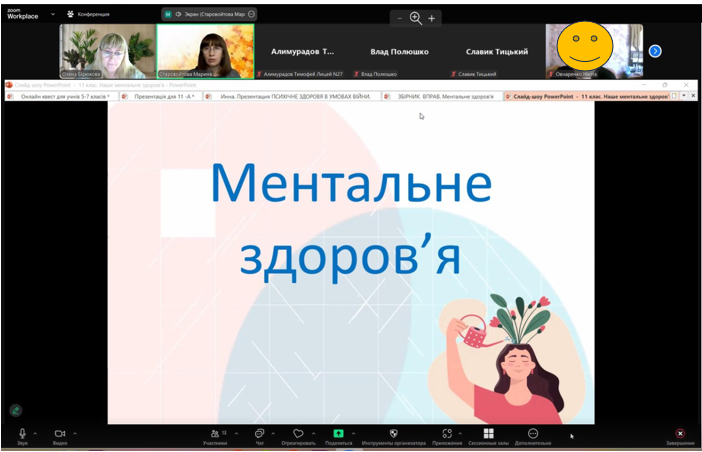Select Олена Бірюкова video thumbnail
Viewport: 702px width, 452px height.
(x=107, y=51)
